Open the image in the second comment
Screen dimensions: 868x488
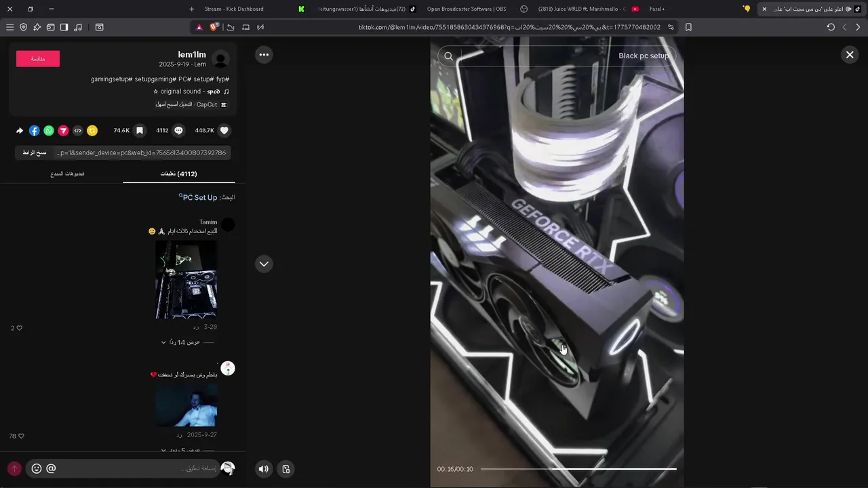click(x=186, y=405)
